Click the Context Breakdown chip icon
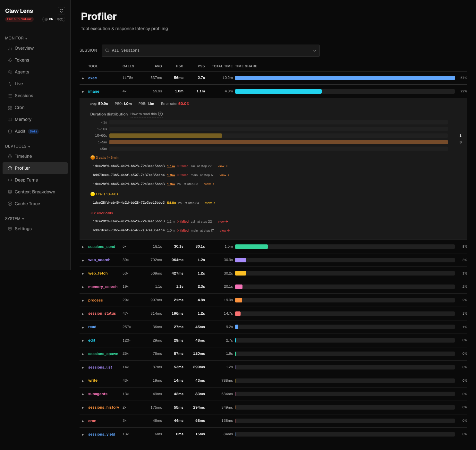 [x=10, y=192]
